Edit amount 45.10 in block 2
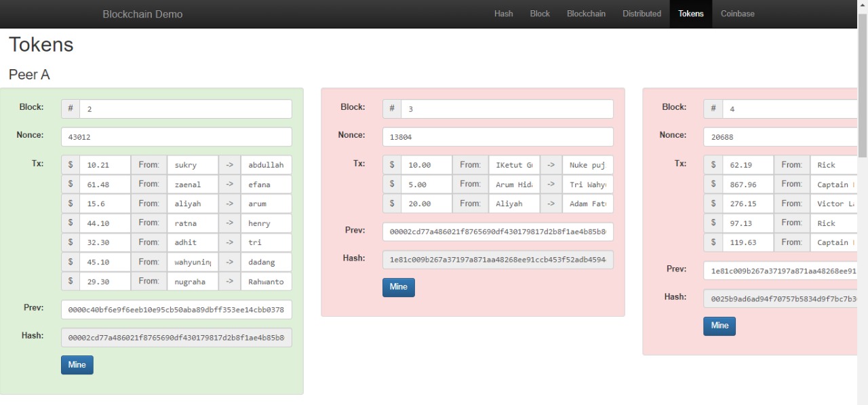The height and width of the screenshot is (405, 868). pyautogui.click(x=105, y=262)
